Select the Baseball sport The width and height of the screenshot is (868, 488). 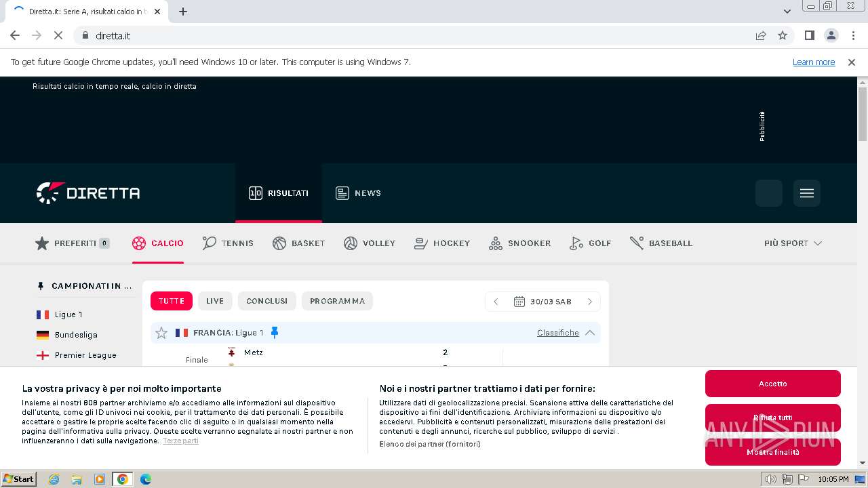[661, 243]
